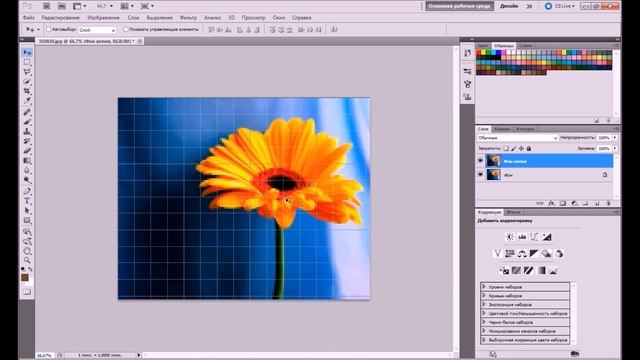Viewport: 640px width, 360px height.
Task: Select the Dodge tool
Action: pos(27,180)
